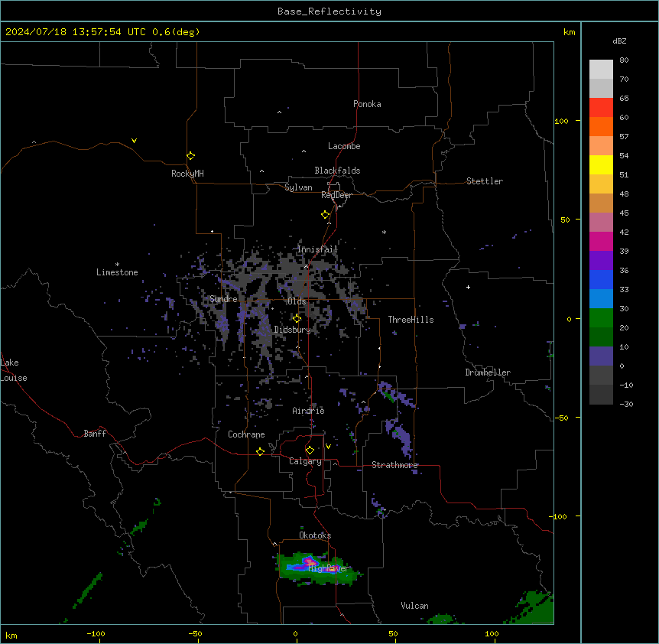Screen dimensions: 659x644
Task: Select the yellow diamond marker below Cochrane
Action: tap(260, 451)
